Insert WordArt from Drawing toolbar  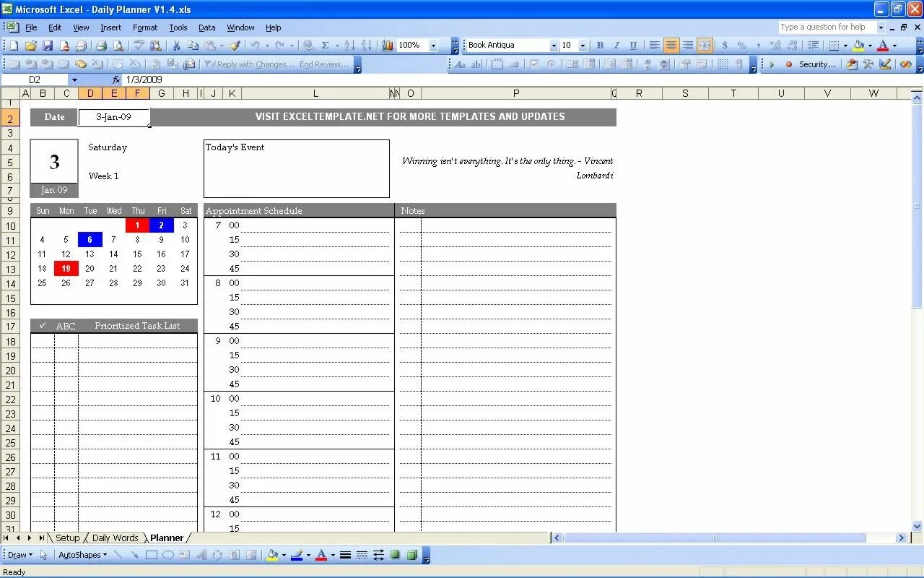coord(201,555)
